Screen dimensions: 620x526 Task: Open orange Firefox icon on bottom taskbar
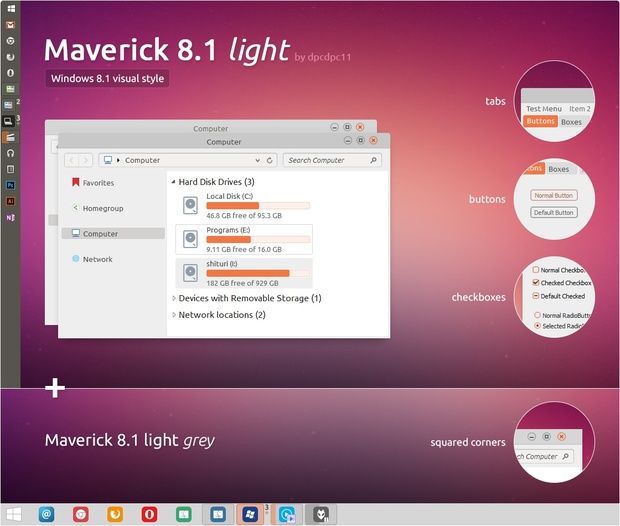(x=115, y=514)
